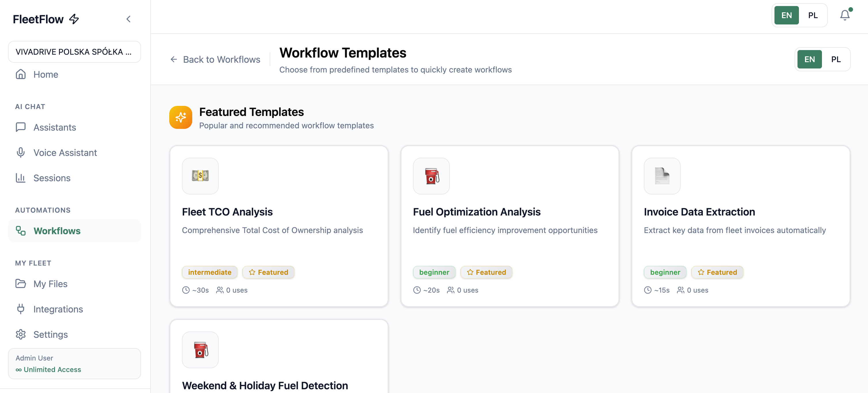868x393 pixels.
Task: Switch Workflow Templates language to PL
Action: tap(836, 59)
